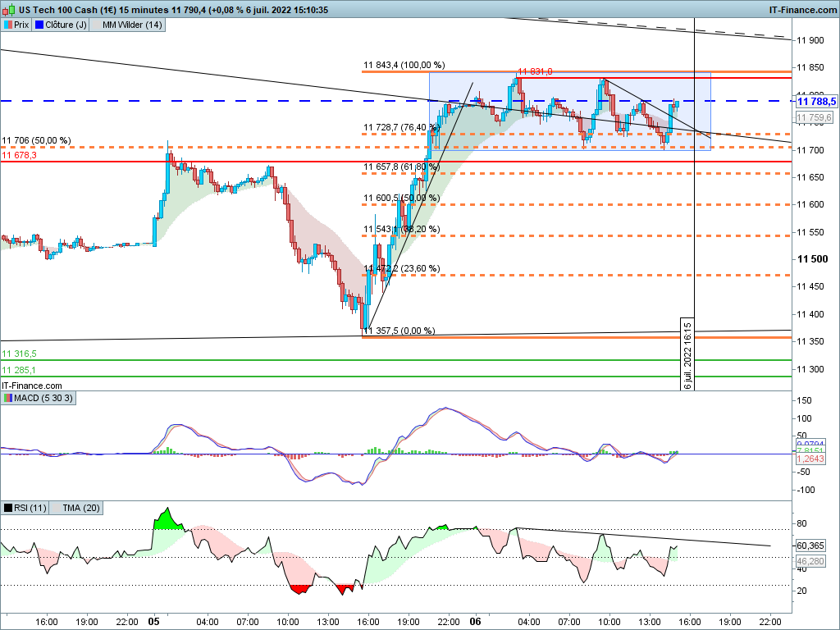
Task: Select the label 11 706 (50,00 %)
Action: pyautogui.click(x=36, y=140)
